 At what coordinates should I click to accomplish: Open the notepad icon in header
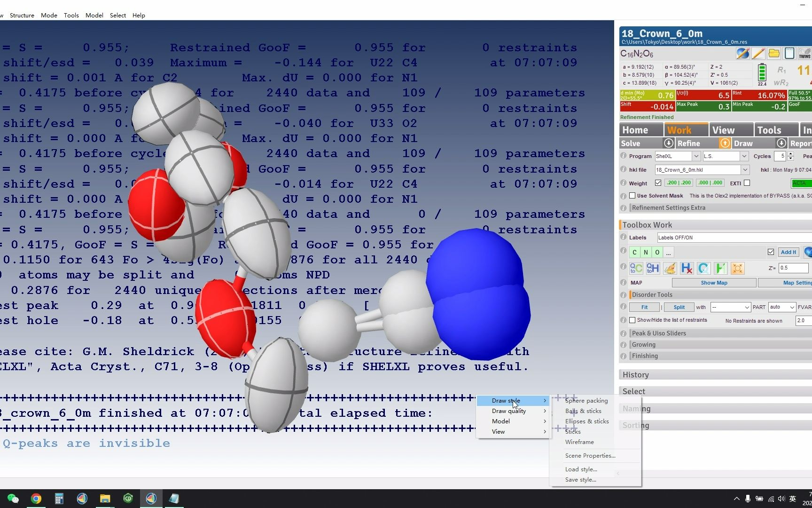point(789,54)
